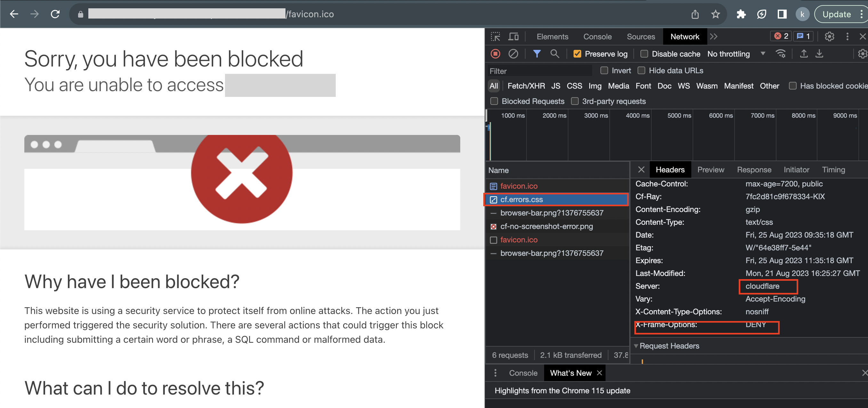The image size is (868, 408).
Task: Open the Sources tab
Action: tap(640, 37)
